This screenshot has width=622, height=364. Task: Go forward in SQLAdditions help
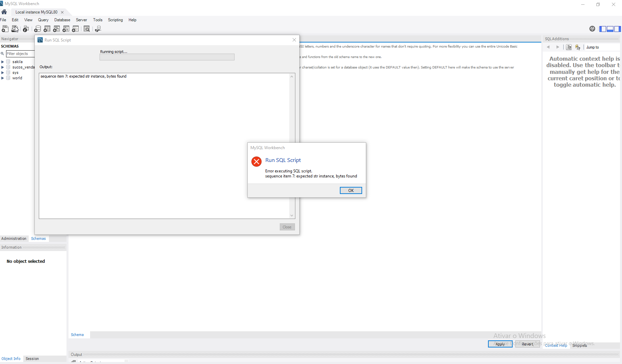point(558,47)
